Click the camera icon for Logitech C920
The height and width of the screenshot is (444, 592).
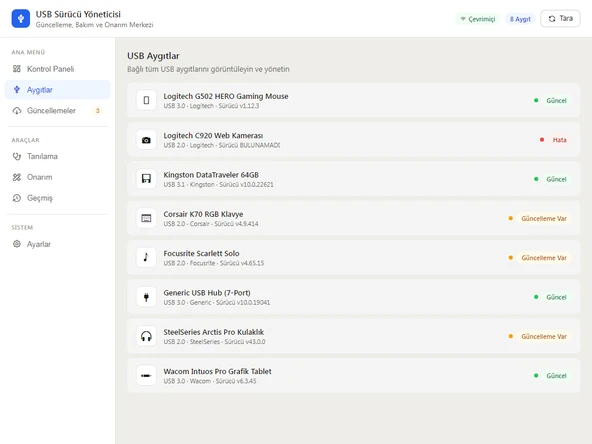146,140
